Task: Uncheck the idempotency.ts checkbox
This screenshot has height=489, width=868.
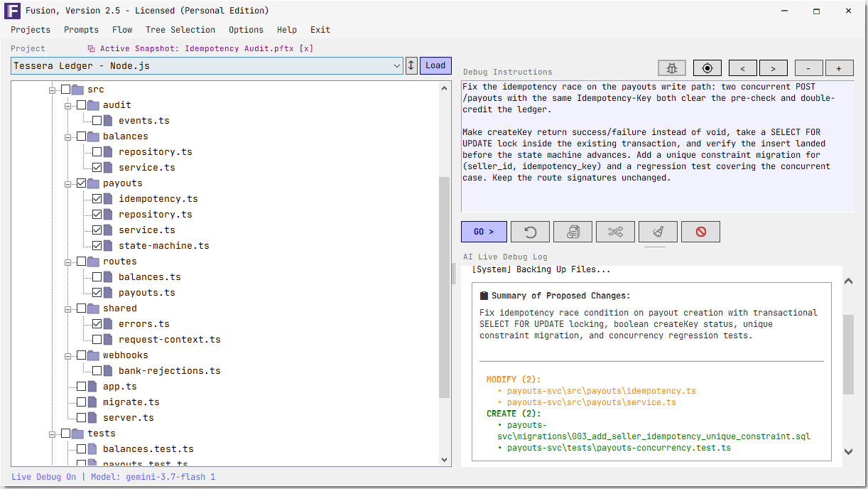Action: pyautogui.click(x=97, y=199)
